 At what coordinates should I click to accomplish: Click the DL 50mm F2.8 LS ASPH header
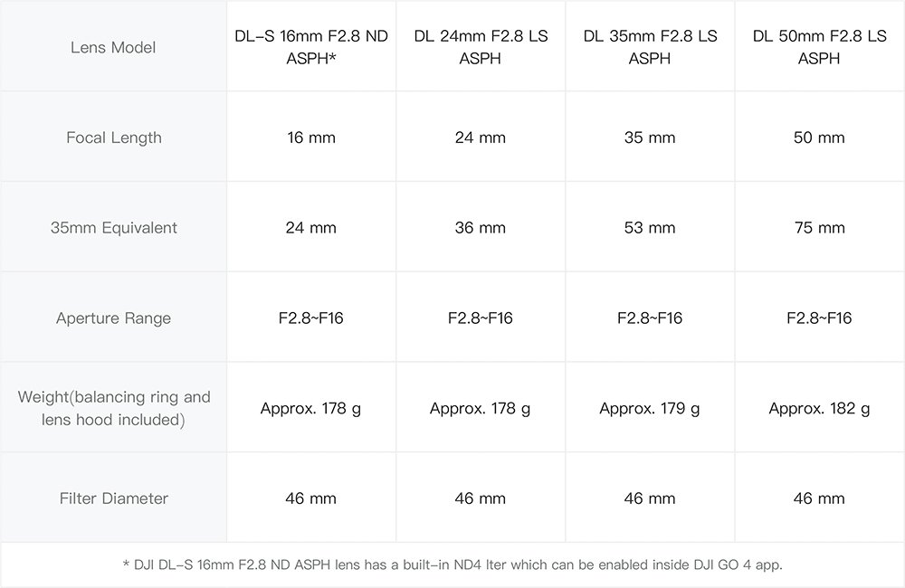point(819,47)
